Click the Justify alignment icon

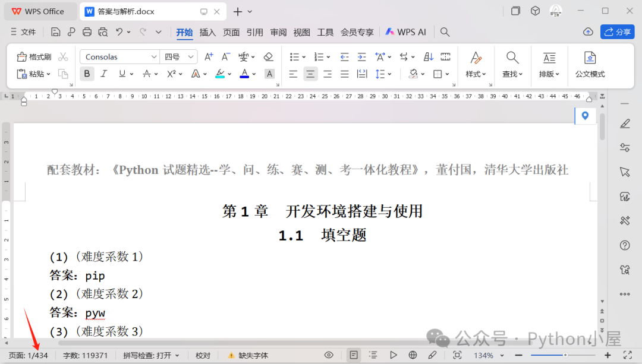[x=345, y=74]
